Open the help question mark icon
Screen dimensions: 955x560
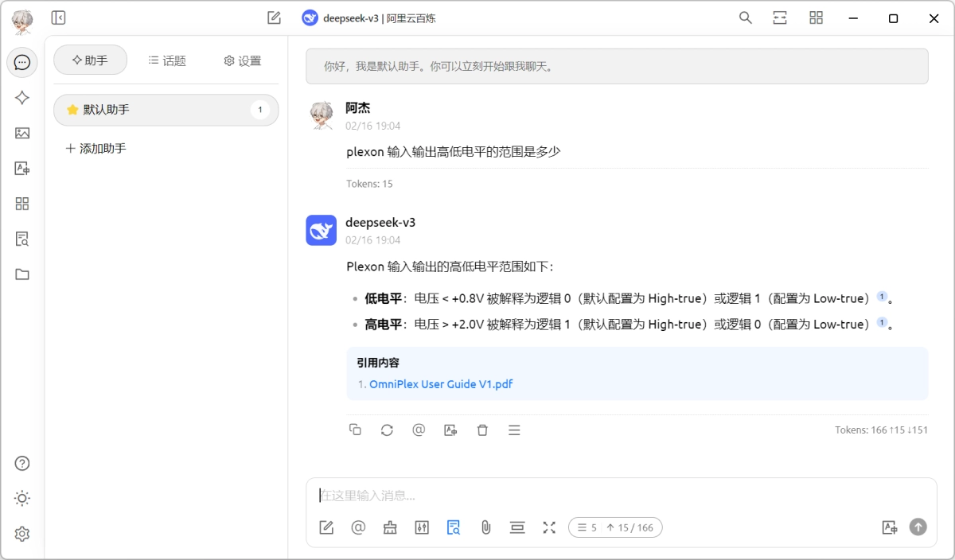(x=22, y=464)
